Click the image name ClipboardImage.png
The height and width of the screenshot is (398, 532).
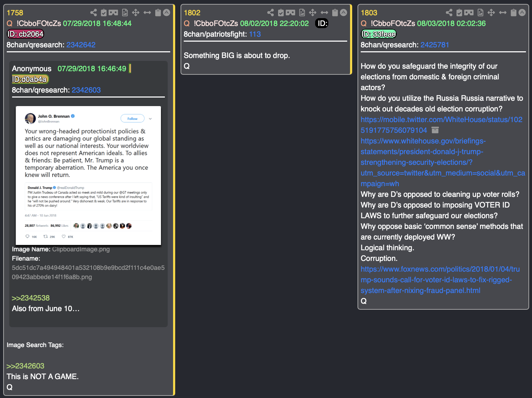81,249
